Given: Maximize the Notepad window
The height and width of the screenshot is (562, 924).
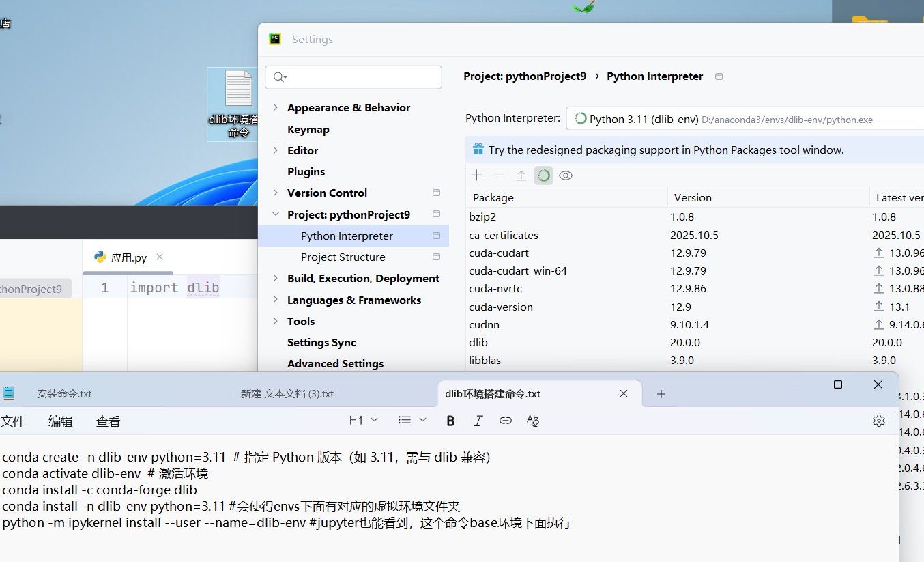Looking at the screenshot, I should tap(838, 384).
